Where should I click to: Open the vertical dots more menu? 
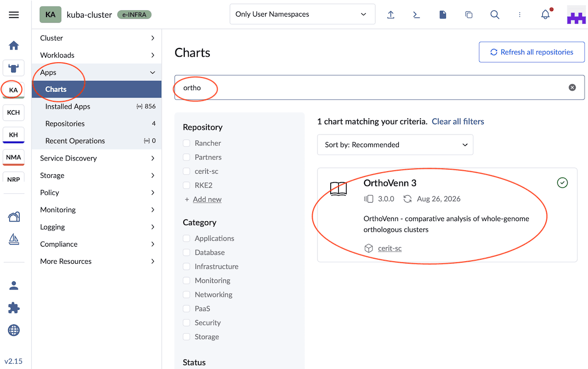coord(519,15)
